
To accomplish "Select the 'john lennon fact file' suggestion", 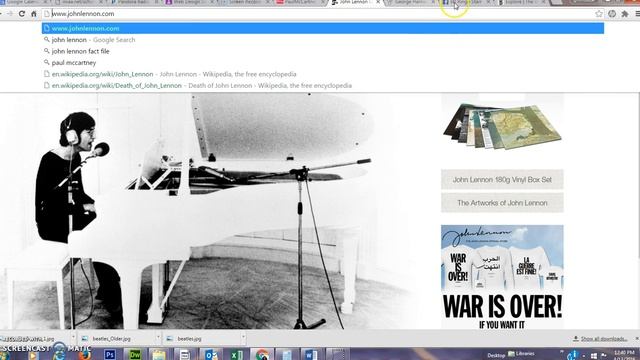I will click(x=323, y=51).
